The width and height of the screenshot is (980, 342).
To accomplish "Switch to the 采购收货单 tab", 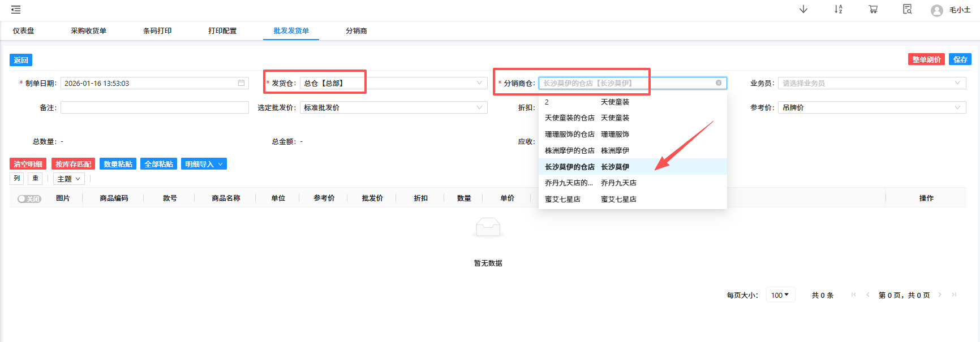I will coord(88,31).
